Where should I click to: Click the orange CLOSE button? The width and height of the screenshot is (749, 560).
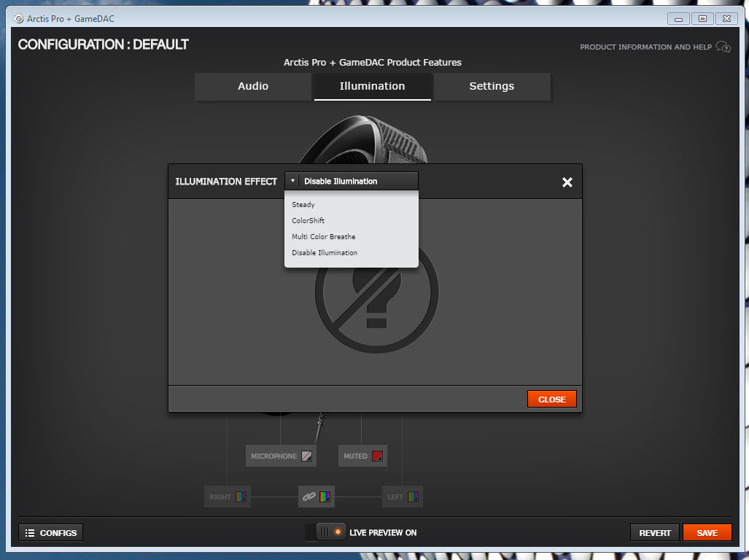[x=551, y=399]
